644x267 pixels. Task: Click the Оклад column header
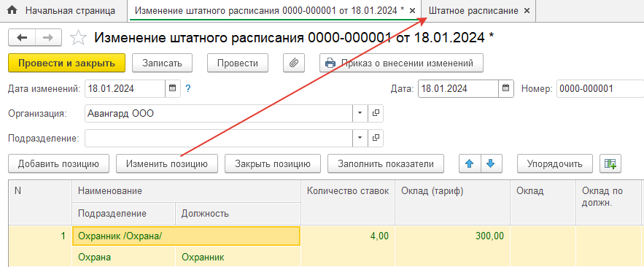[543, 202]
